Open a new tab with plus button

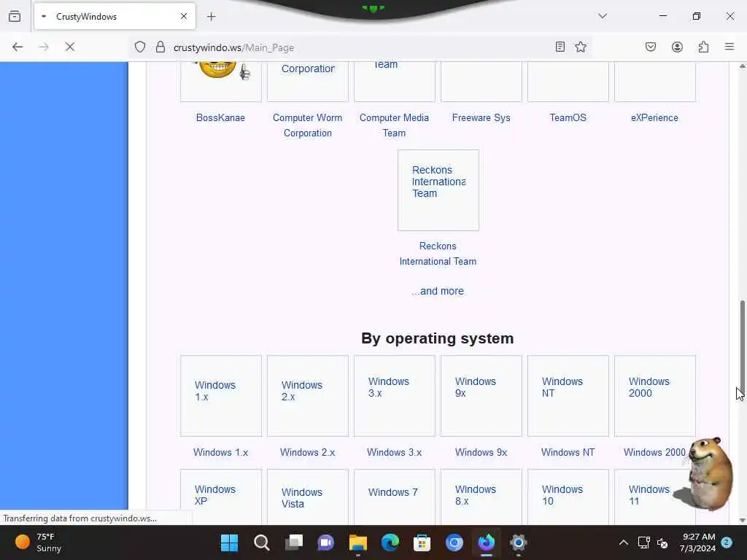(x=212, y=17)
